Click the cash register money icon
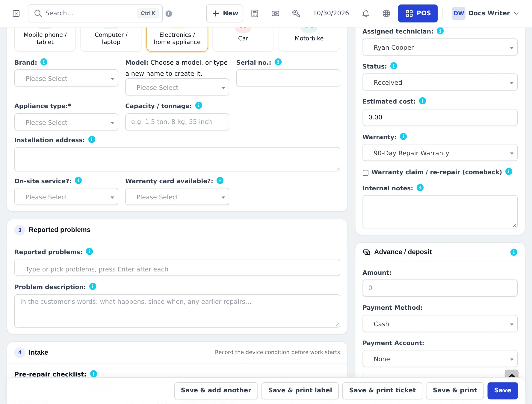Image resolution: width=532 pixels, height=404 pixels. pyautogui.click(x=275, y=13)
